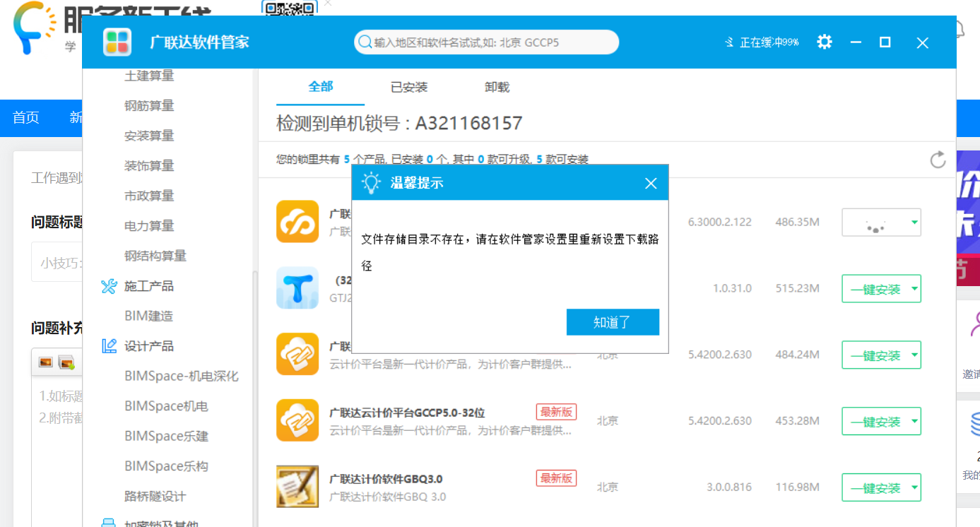The image size is (980, 527).
Task: Click the 设计产品 drafting icon
Action: pos(109,346)
